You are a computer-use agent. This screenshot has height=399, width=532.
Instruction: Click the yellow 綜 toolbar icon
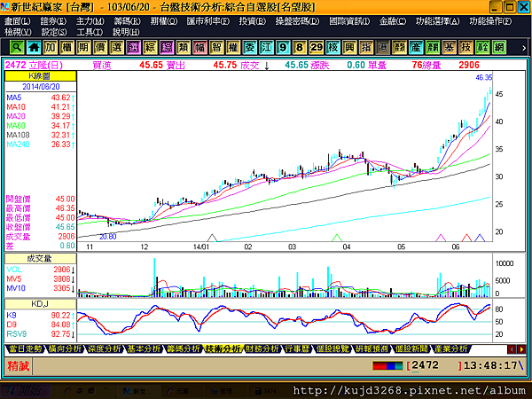pyautogui.click(x=150, y=47)
